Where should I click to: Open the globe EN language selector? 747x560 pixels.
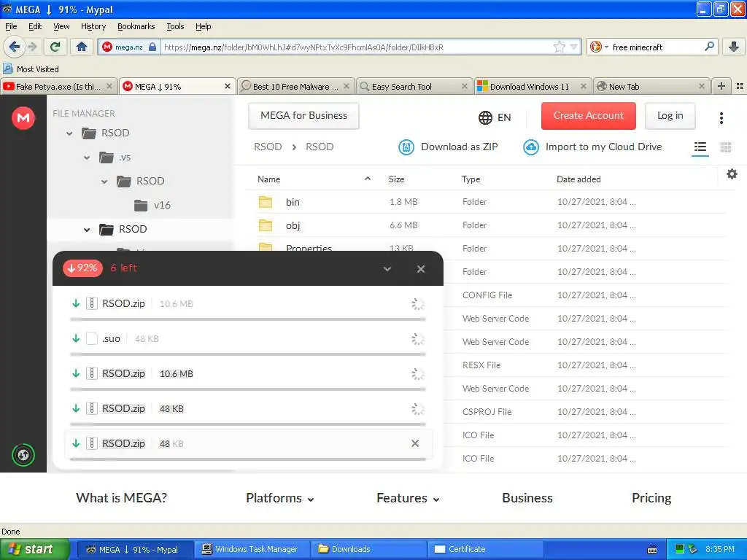point(495,117)
